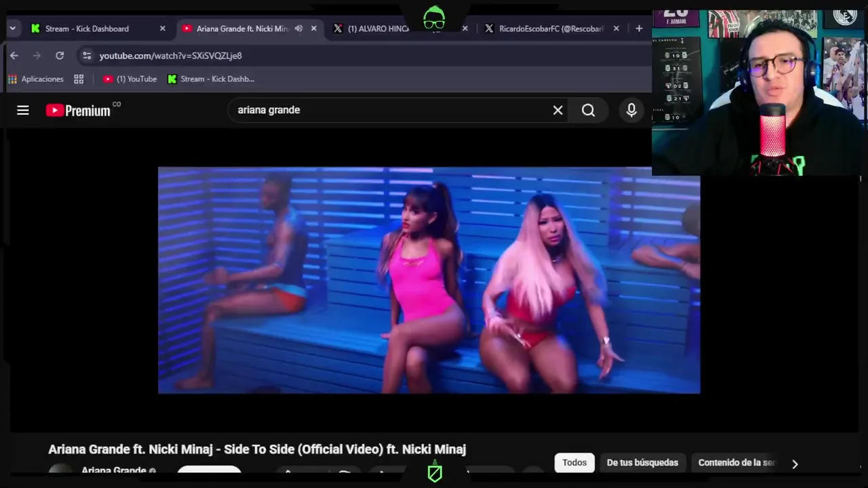Switch to RicardoEscobarFC X tab
Screen dimensions: 868x488
tap(551, 28)
